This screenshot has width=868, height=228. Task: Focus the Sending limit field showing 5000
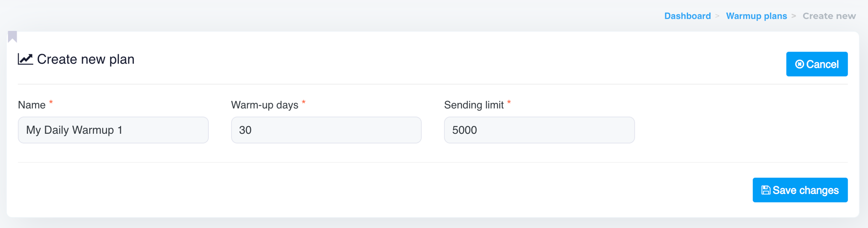[x=539, y=130]
